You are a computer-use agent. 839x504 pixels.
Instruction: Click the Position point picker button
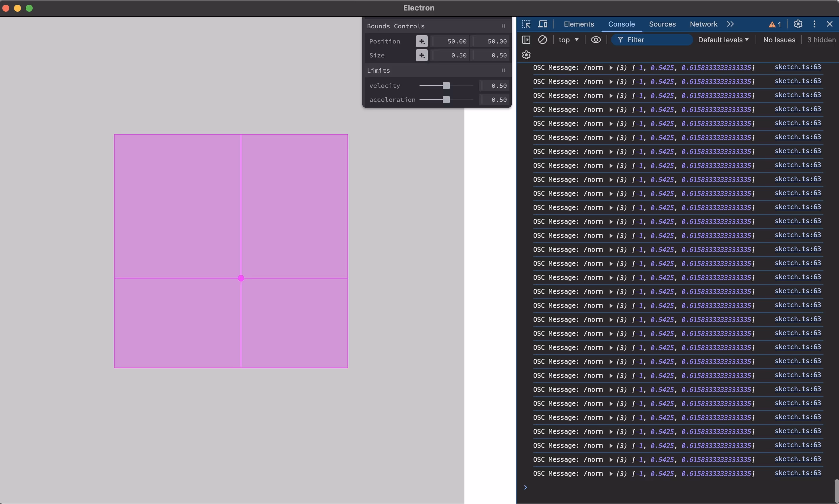click(422, 41)
